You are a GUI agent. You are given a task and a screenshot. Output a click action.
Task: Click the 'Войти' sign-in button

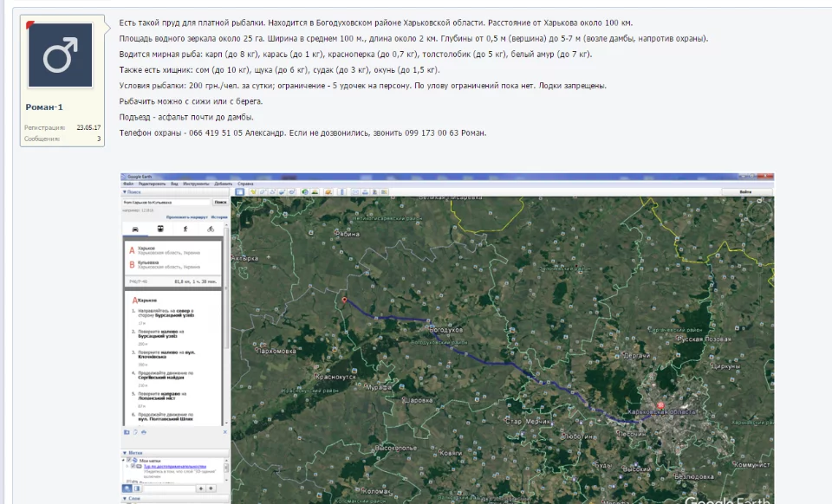point(744,191)
